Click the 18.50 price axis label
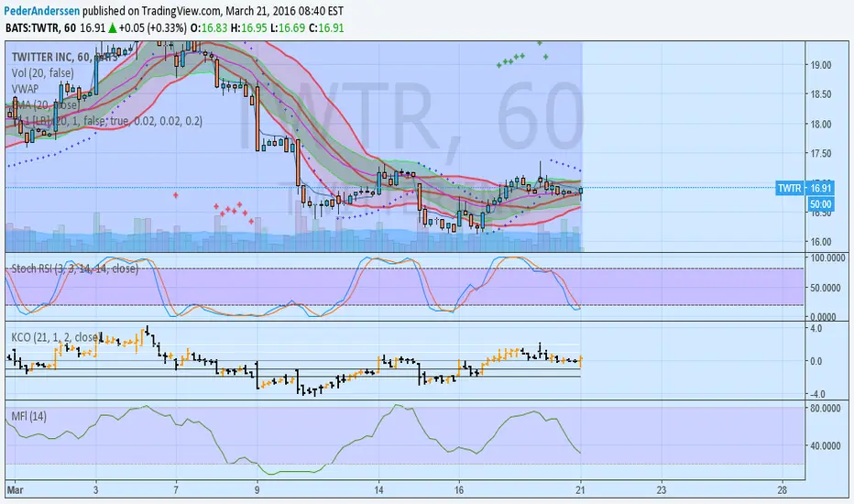The height and width of the screenshot is (504, 854). [x=821, y=94]
